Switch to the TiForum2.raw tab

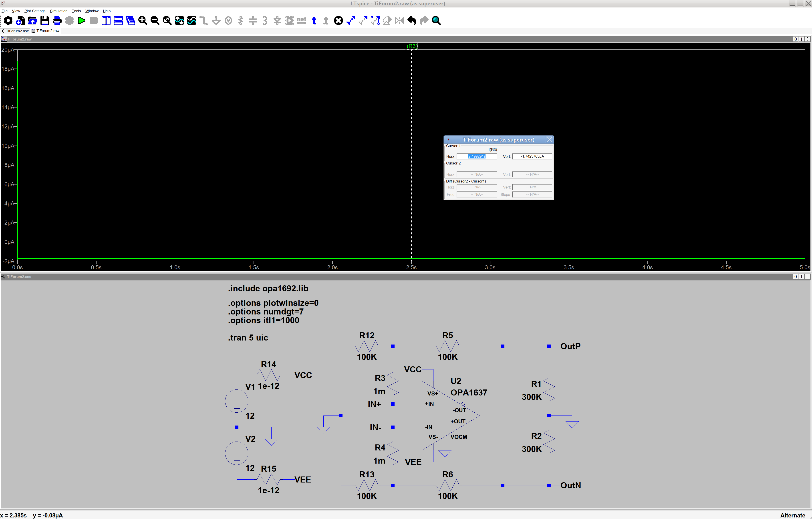click(46, 31)
